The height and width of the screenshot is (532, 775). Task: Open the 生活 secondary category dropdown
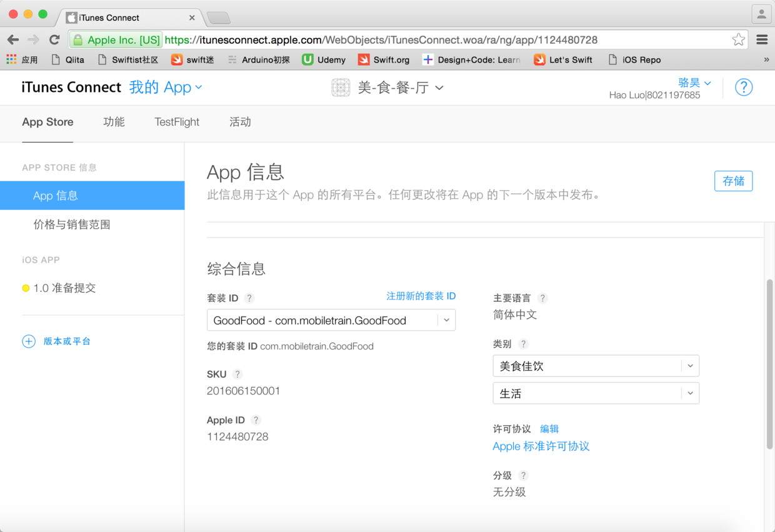point(596,393)
